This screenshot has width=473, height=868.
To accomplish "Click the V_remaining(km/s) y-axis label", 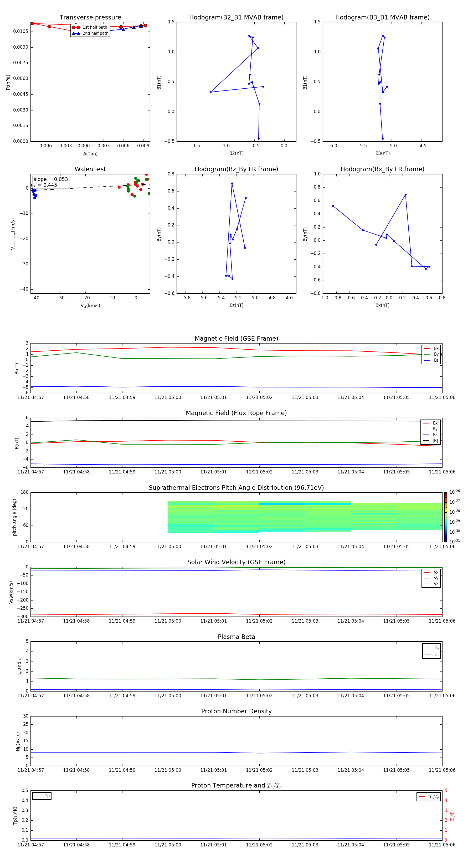I will pos(13,234).
